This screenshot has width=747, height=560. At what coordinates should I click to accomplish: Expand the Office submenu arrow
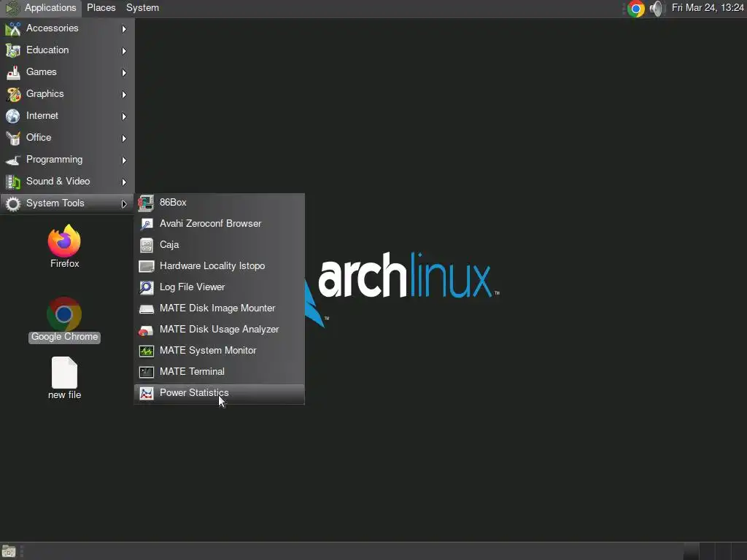coord(124,139)
